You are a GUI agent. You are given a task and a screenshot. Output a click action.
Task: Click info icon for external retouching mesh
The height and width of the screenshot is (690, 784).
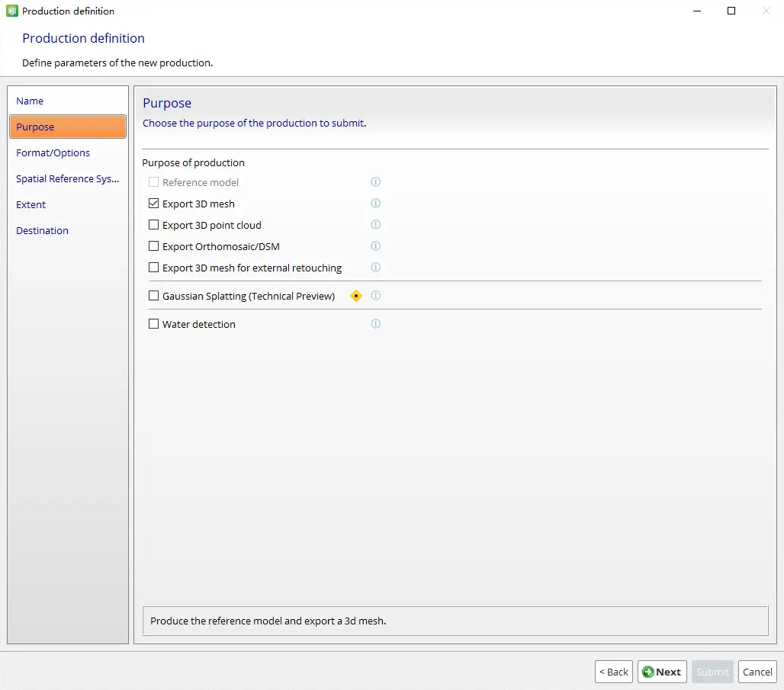[x=375, y=268]
